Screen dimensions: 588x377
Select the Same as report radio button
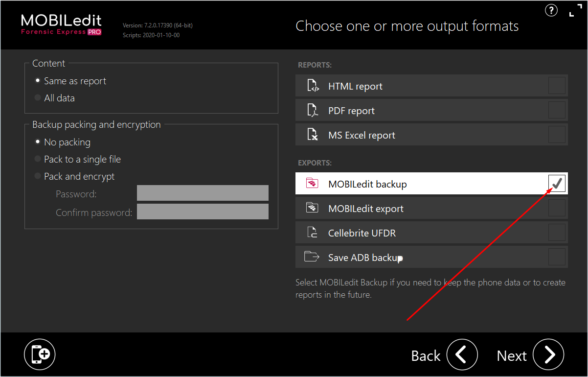click(x=38, y=81)
